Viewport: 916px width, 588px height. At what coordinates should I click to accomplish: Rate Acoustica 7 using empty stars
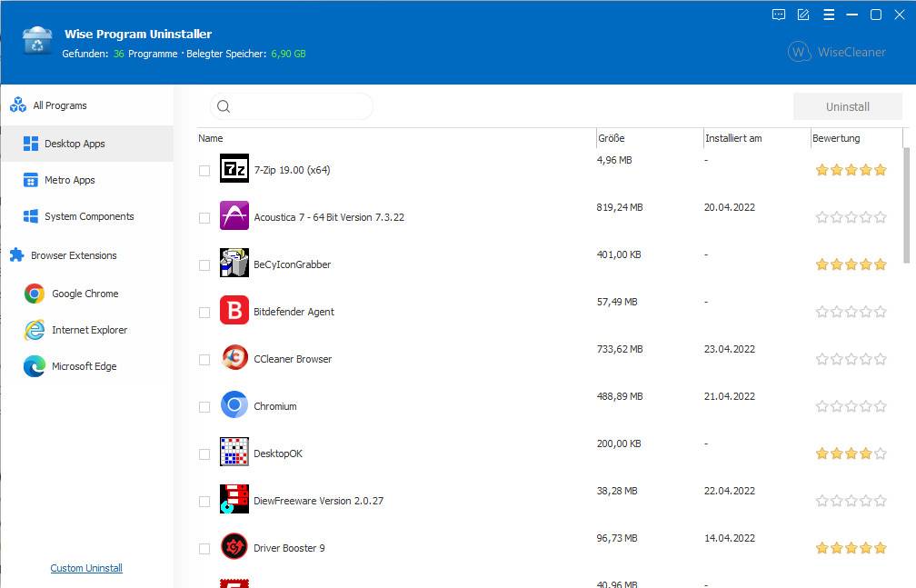click(x=851, y=217)
